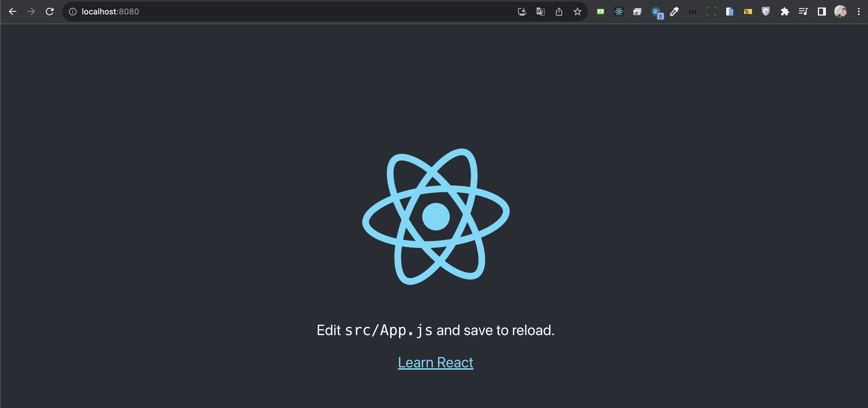Screen dimensions: 868x408
Task: View site information icon next to localhost
Action: pyautogui.click(x=72, y=12)
